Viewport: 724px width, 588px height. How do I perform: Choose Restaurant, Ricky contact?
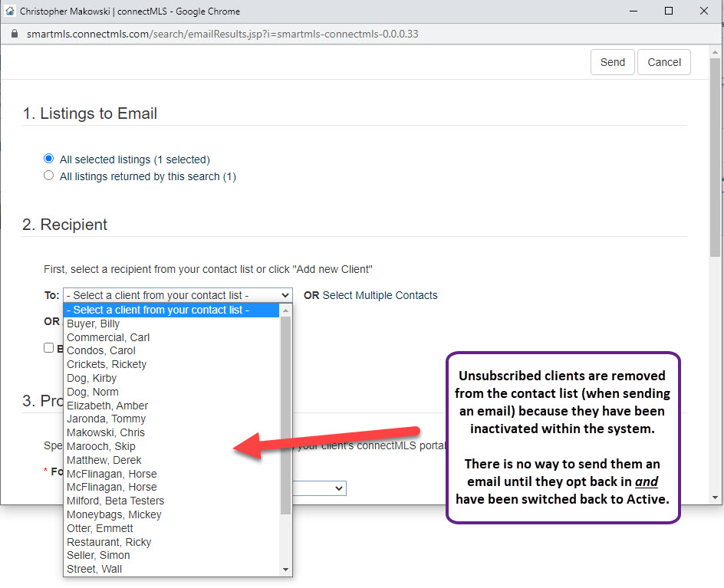coord(171,542)
